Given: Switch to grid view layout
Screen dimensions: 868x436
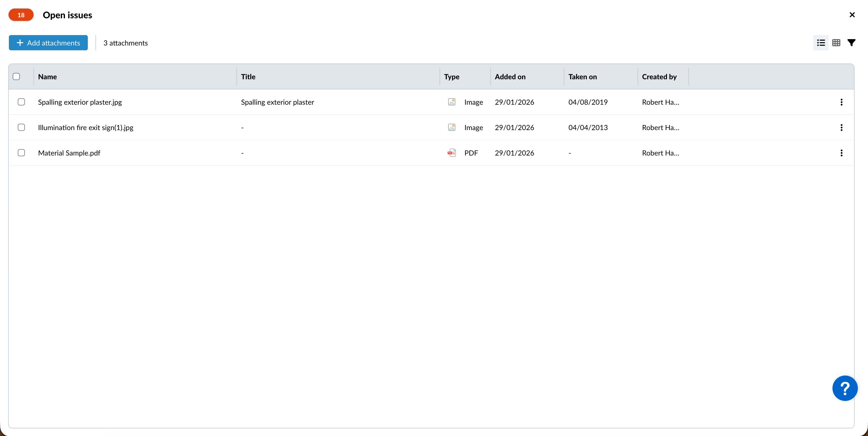Looking at the screenshot, I should [836, 43].
